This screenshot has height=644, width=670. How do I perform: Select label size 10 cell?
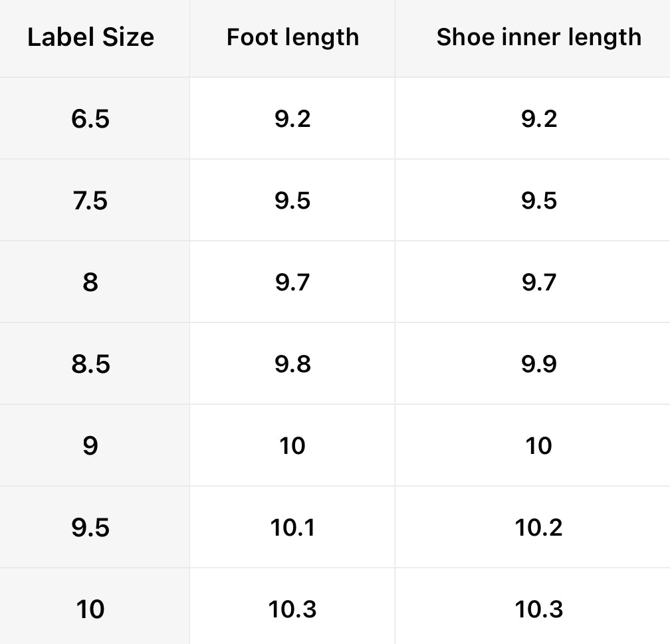[90, 609]
